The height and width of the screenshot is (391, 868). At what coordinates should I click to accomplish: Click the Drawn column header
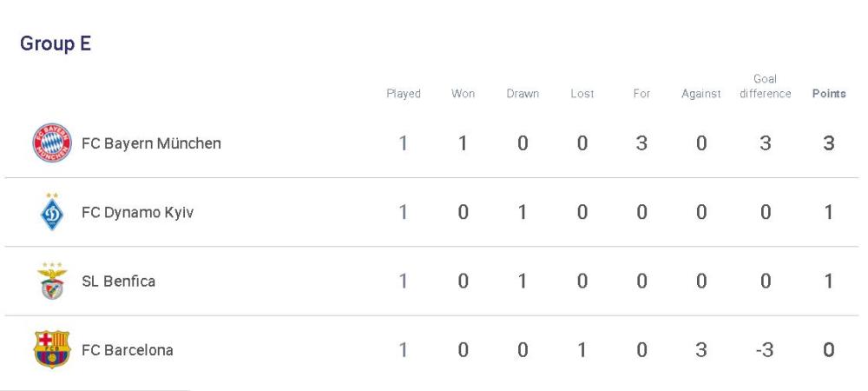(x=523, y=94)
